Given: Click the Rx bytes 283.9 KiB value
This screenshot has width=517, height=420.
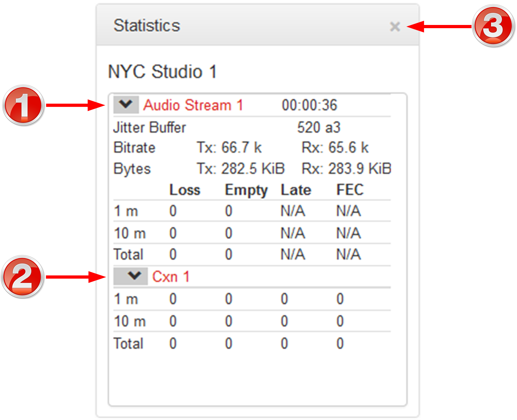Looking at the screenshot, I should click(x=346, y=169).
